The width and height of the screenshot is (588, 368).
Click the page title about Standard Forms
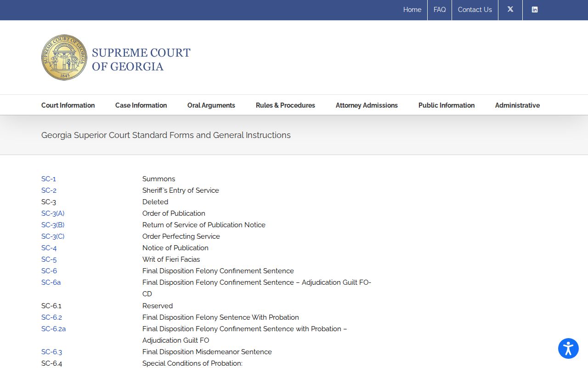pyautogui.click(x=166, y=135)
